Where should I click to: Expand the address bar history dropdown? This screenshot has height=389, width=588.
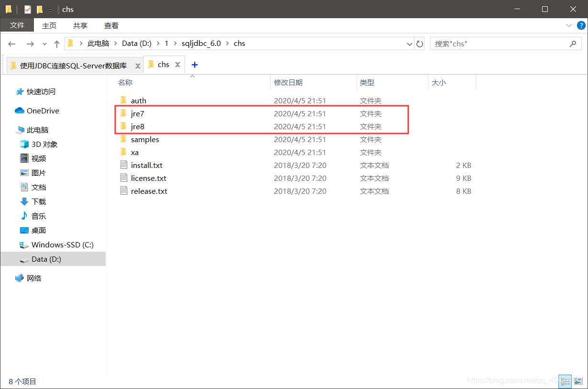(x=409, y=44)
